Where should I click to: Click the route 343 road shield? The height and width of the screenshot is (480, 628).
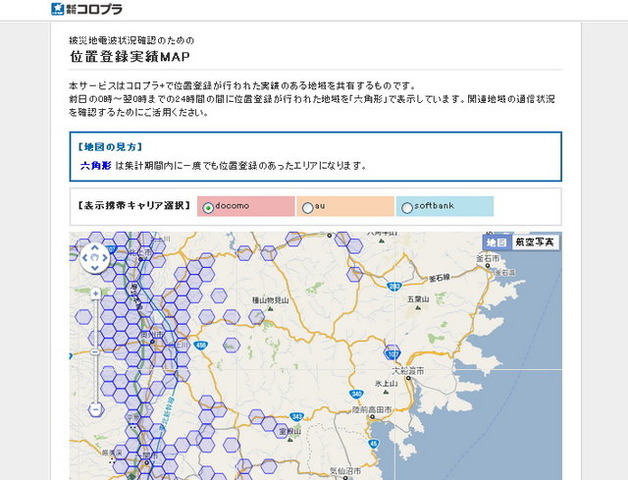(297, 417)
